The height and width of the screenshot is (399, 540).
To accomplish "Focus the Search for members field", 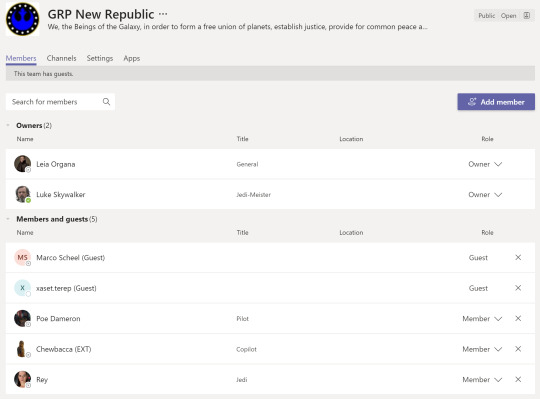I will coord(60,102).
